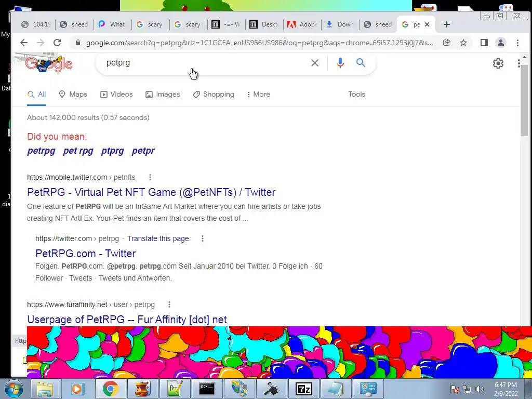The width and height of the screenshot is (532, 399).
Task: Switch to Shopping results tab
Action: tap(214, 95)
